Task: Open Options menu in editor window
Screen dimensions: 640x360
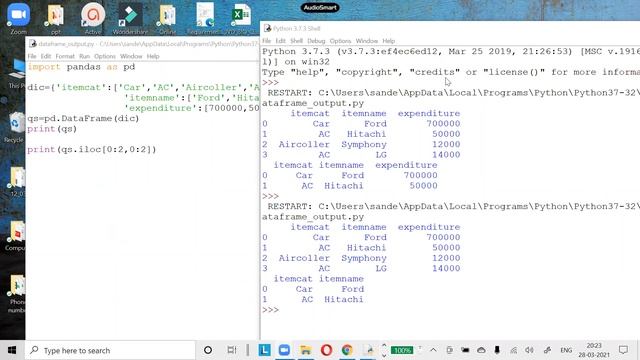Action: pos(105,56)
